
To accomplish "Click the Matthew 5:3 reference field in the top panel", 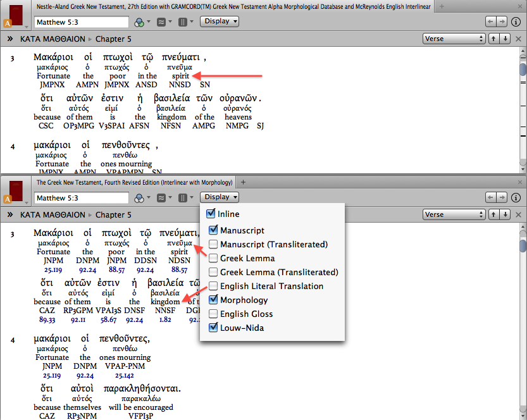I will (82, 22).
